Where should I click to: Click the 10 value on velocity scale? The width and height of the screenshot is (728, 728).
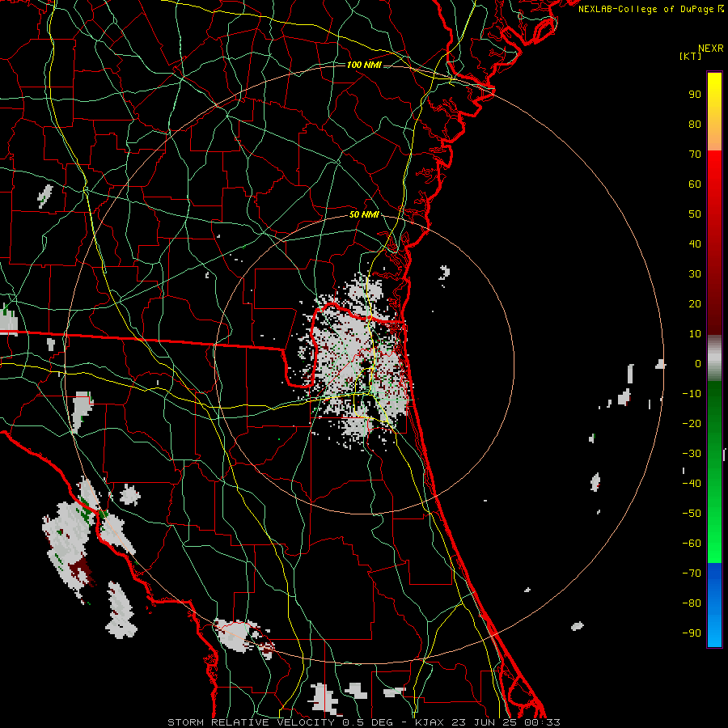(x=695, y=334)
